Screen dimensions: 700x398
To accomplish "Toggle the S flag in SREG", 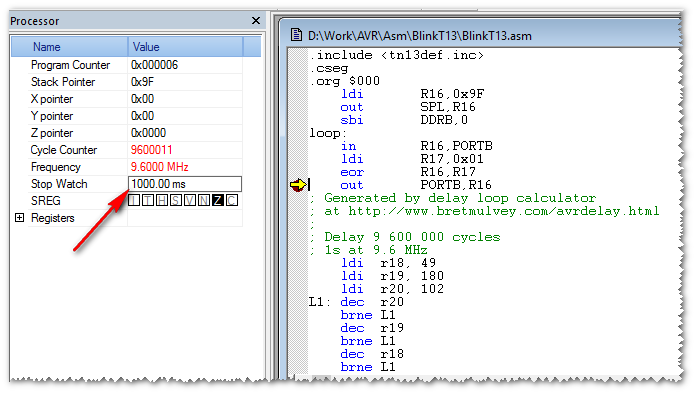I will [176, 200].
